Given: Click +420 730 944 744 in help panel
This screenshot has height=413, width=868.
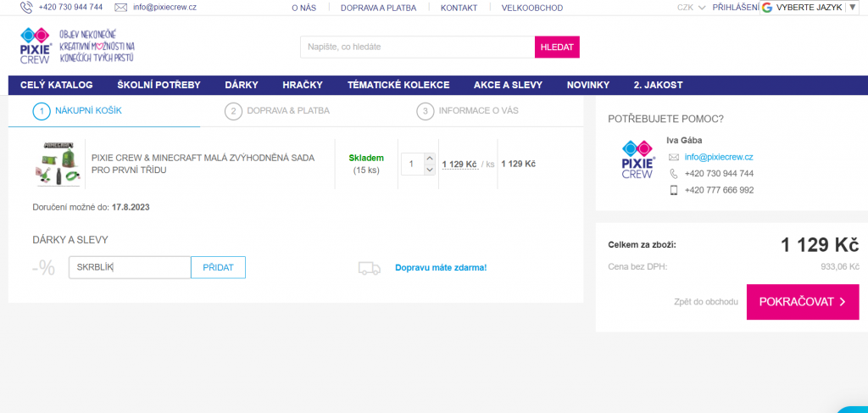Looking at the screenshot, I should 719,174.
